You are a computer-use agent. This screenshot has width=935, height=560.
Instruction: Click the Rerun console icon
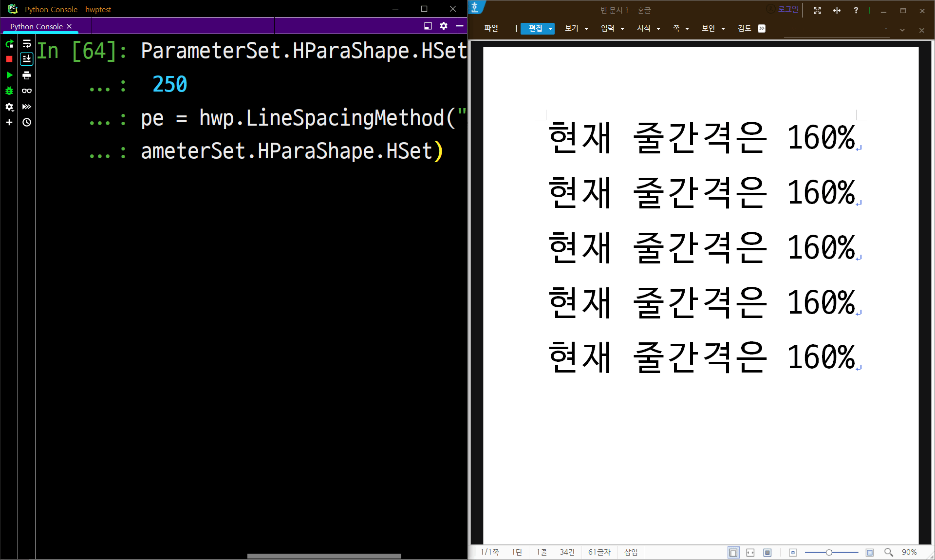coord(9,44)
